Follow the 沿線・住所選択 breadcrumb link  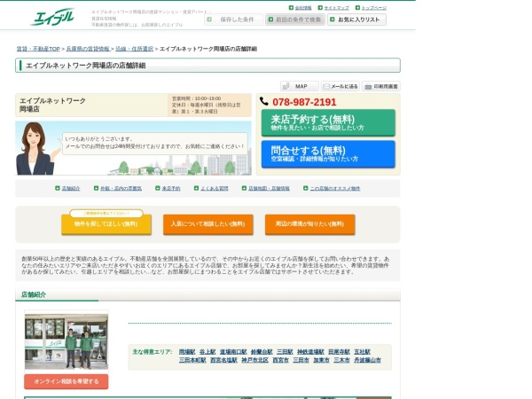(x=135, y=49)
